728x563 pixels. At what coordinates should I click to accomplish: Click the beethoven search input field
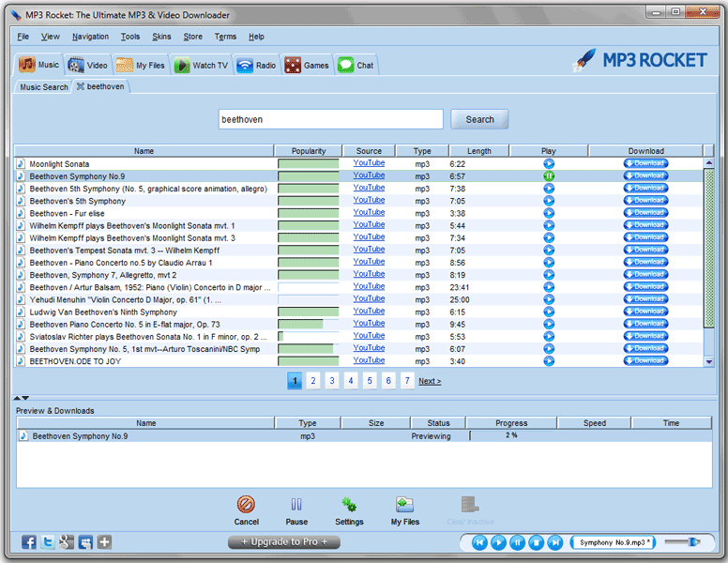(x=329, y=119)
